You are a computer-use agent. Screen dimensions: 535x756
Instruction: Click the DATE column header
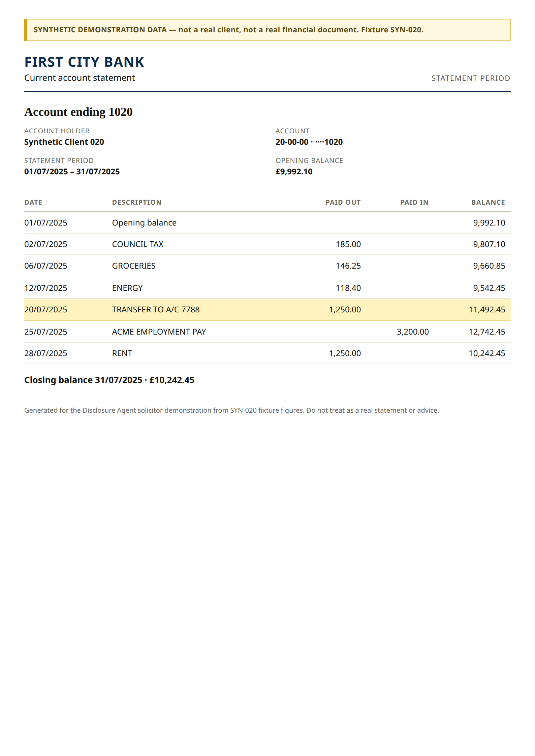33,202
